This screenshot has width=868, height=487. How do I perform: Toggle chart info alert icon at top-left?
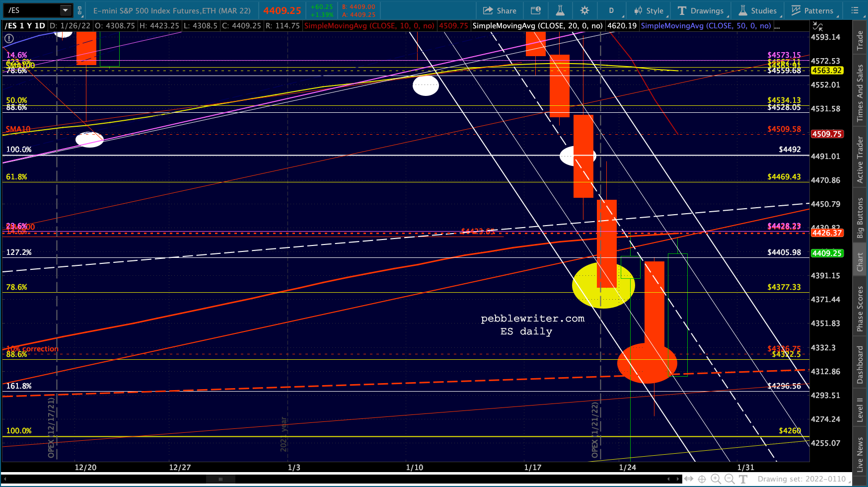[x=9, y=38]
